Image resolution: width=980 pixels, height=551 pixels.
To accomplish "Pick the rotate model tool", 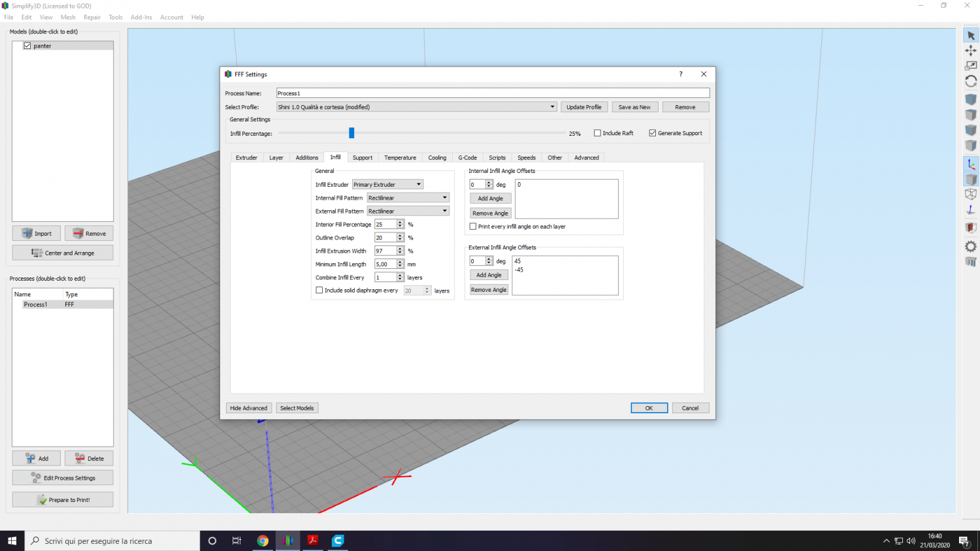I will click(x=971, y=82).
